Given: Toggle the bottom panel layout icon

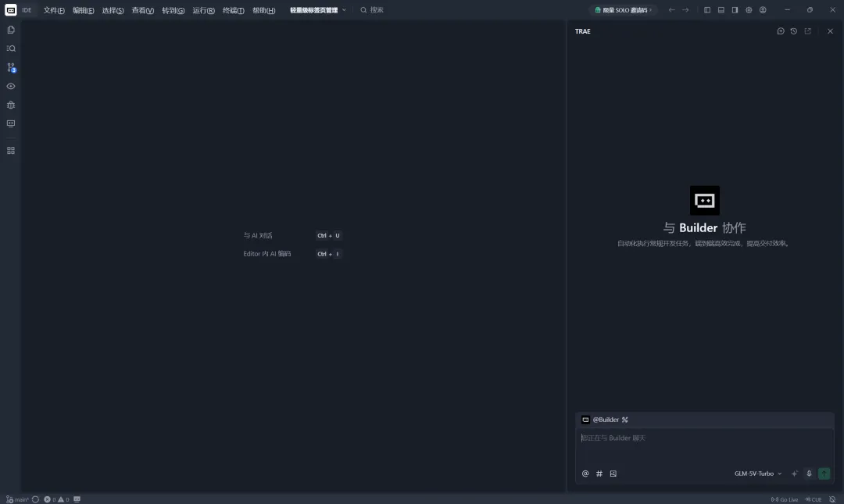Looking at the screenshot, I should 721,9.
